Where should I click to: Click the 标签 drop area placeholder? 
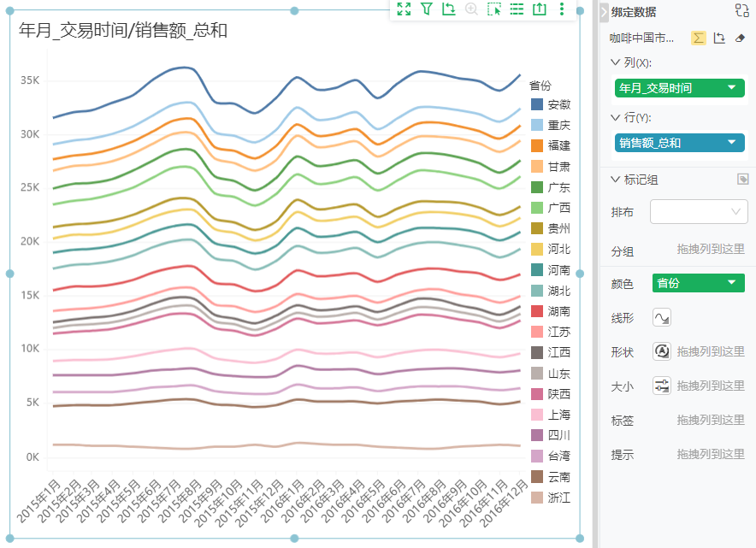coord(711,420)
